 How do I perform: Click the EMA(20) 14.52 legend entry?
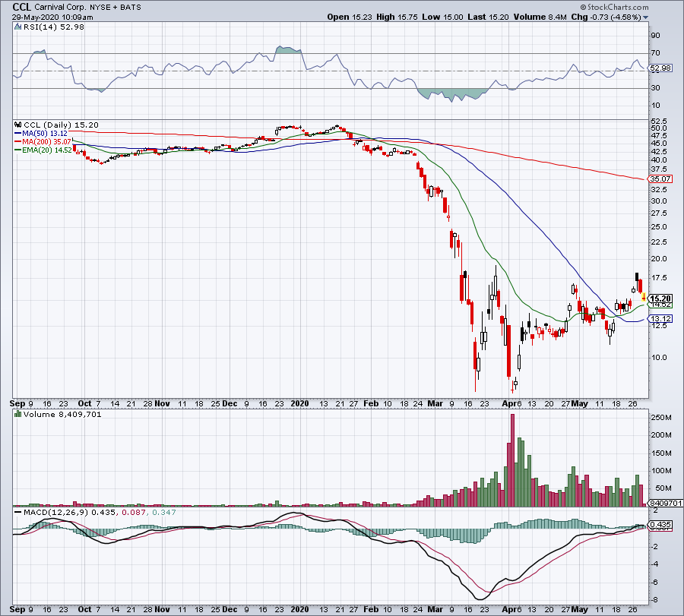pyautogui.click(x=43, y=150)
